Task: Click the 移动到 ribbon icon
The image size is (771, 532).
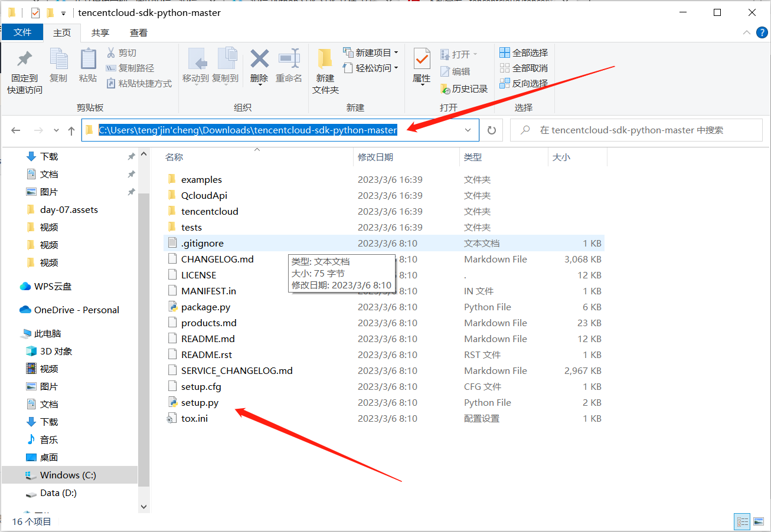Action: coord(196,59)
